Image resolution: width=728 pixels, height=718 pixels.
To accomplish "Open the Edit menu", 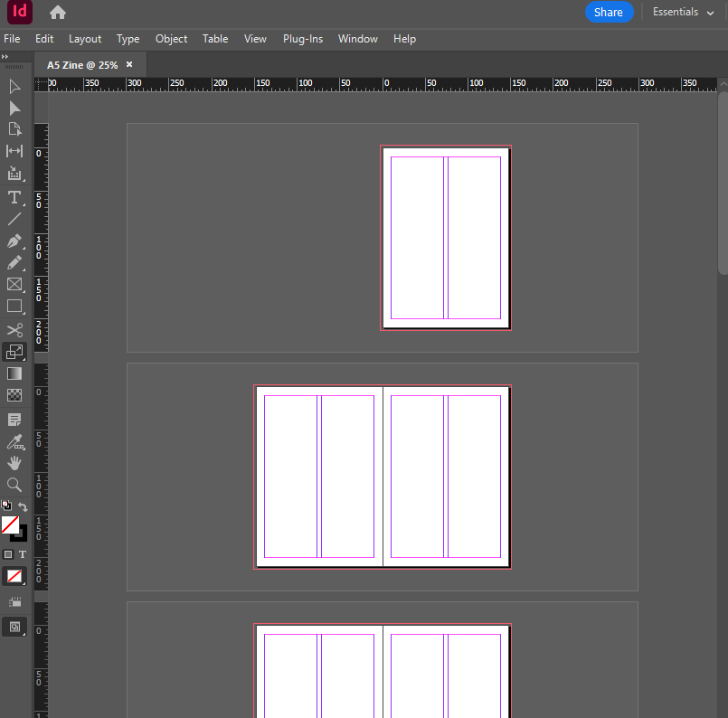I will point(44,39).
